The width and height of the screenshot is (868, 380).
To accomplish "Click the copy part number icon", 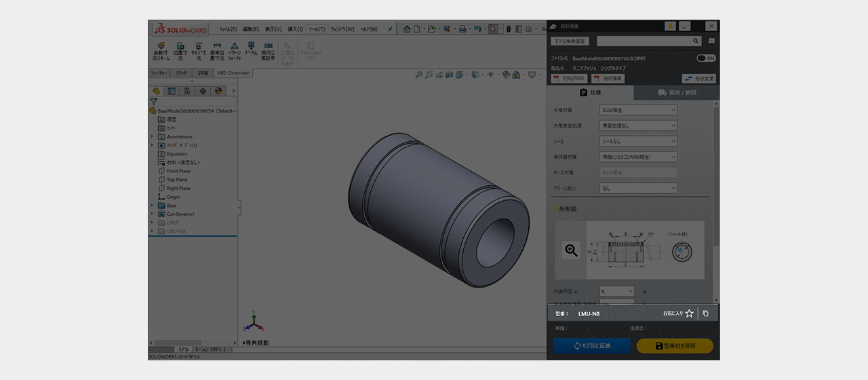I will [706, 313].
